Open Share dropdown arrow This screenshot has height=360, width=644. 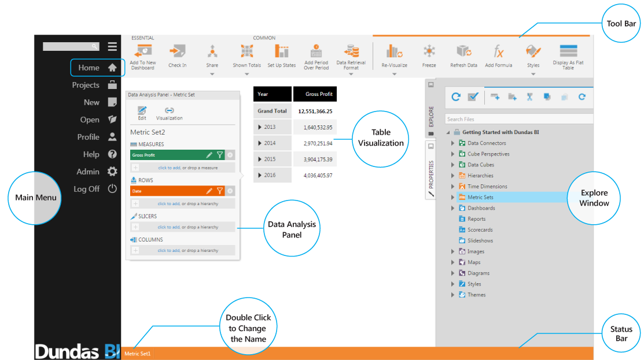pyautogui.click(x=212, y=74)
